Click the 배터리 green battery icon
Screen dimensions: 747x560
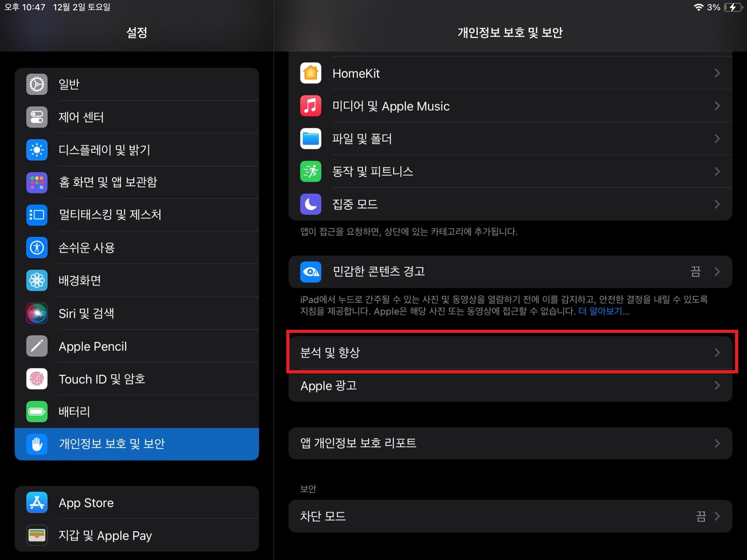[x=36, y=411]
